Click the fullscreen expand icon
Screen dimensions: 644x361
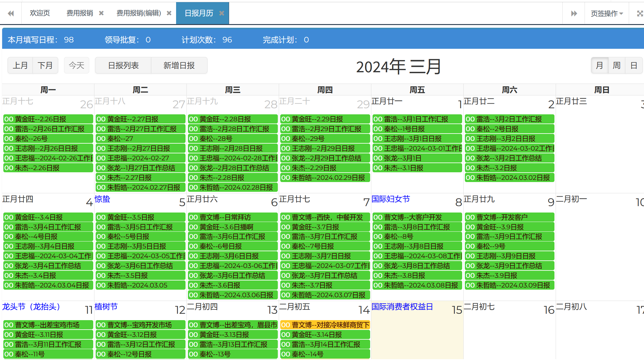click(x=640, y=13)
